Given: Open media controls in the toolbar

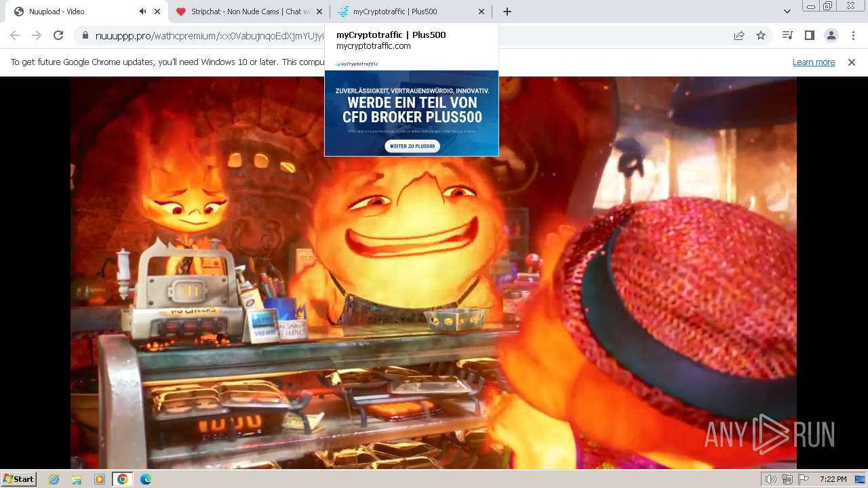Looking at the screenshot, I should click(x=787, y=36).
